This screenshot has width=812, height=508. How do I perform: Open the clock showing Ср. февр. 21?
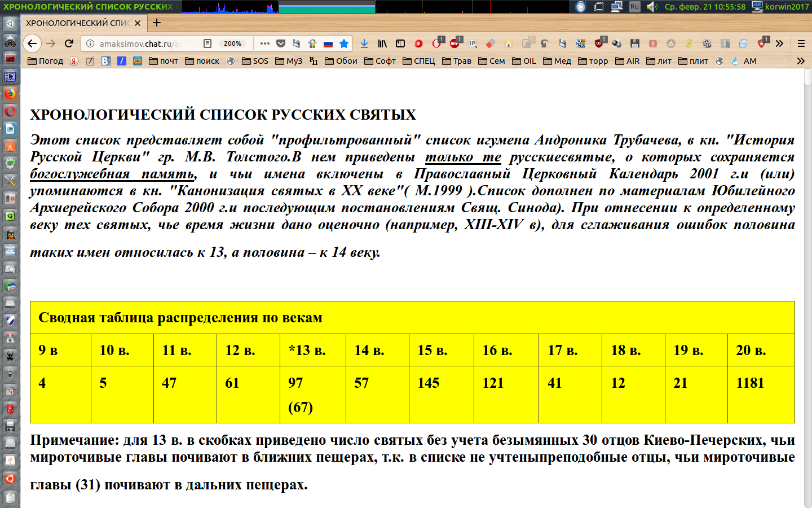(x=705, y=6)
